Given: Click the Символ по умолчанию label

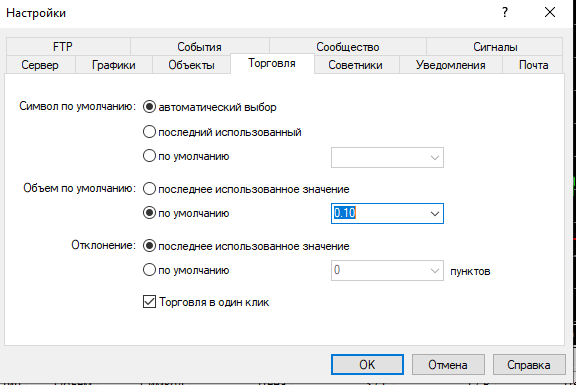Looking at the screenshot, I should click(78, 106).
